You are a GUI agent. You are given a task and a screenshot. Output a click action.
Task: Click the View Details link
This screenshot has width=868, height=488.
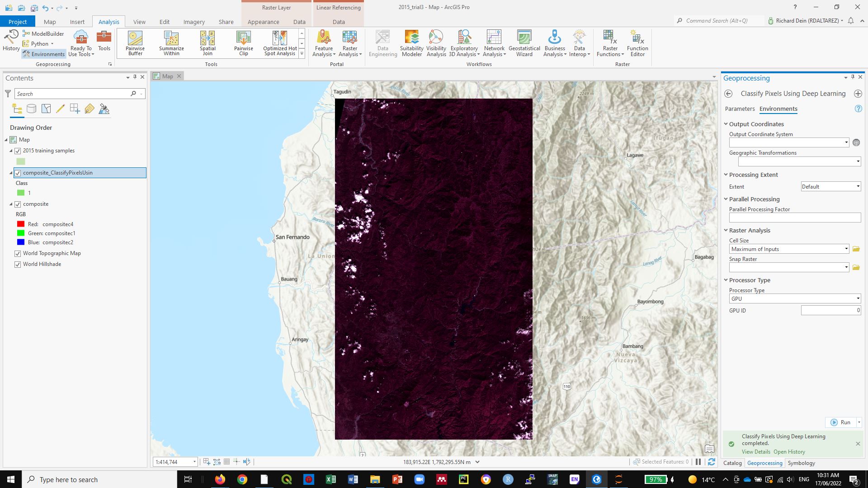point(755,451)
